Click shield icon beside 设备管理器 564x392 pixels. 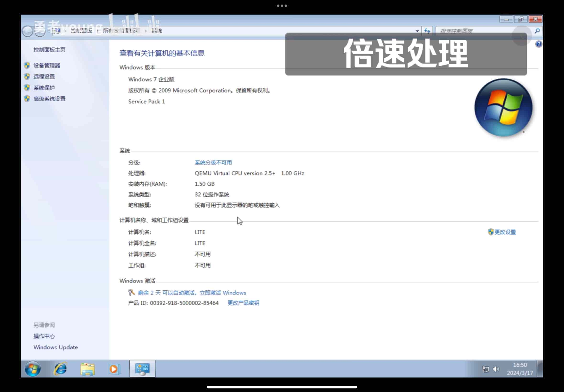click(27, 65)
